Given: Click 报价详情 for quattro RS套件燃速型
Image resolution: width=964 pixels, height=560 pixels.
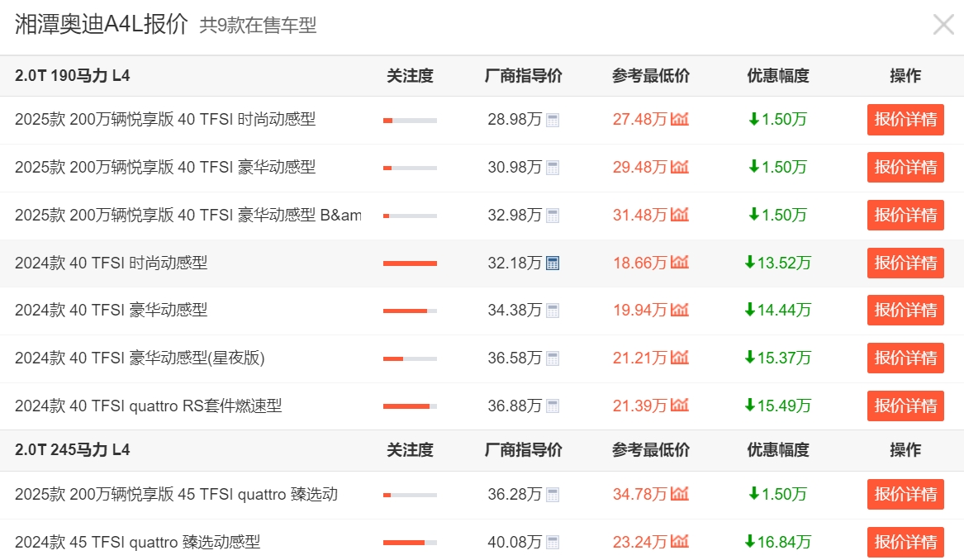Looking at the screenshot, I should [905, 406].
